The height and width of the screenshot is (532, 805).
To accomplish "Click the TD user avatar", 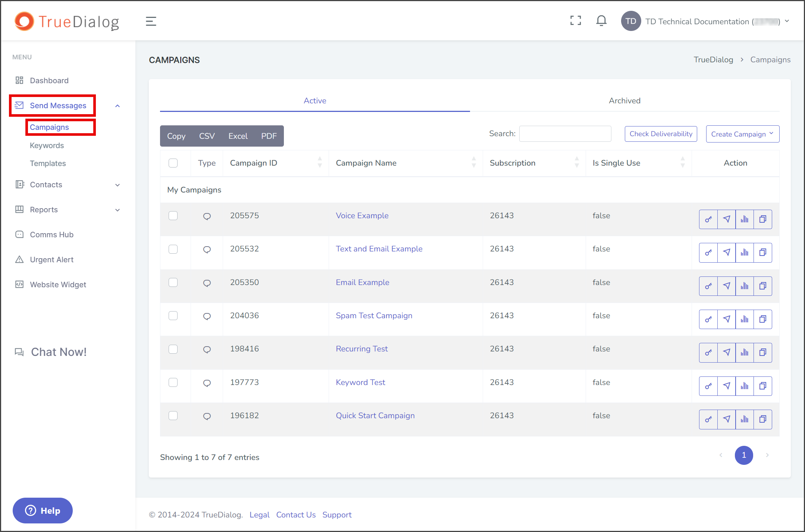I will point(631,21).
